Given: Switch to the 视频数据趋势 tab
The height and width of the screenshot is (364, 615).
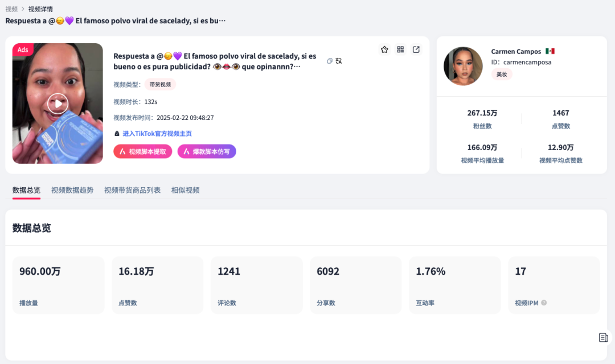Looking at the screenshot, I should pos(72,191).
